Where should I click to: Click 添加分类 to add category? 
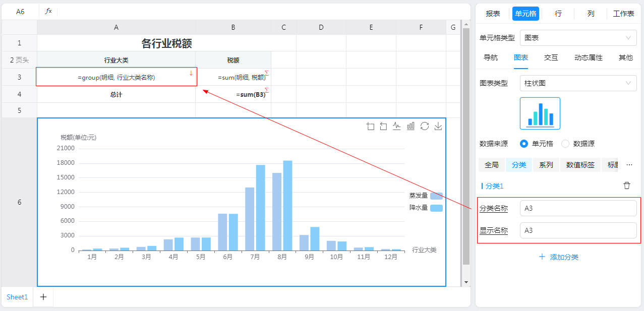(559, 257)
